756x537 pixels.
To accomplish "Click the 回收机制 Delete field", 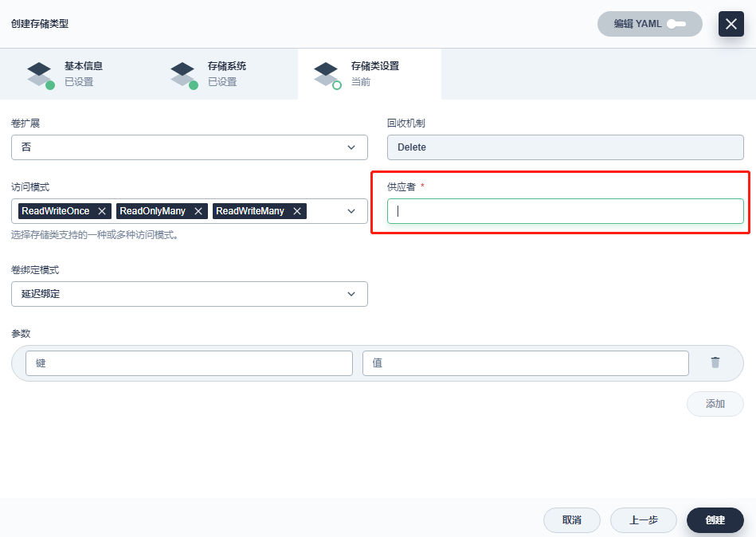I will point(565,147).
